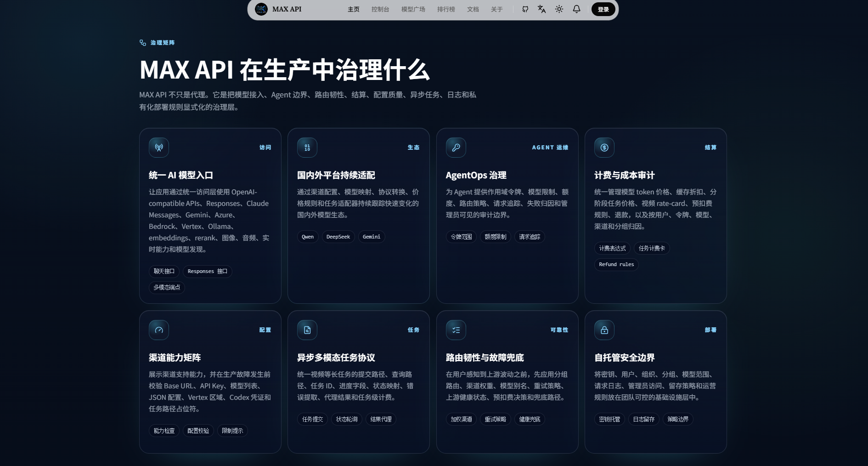Click the 可靠性 category label
The image size is (868, 466).
(559, 330)
